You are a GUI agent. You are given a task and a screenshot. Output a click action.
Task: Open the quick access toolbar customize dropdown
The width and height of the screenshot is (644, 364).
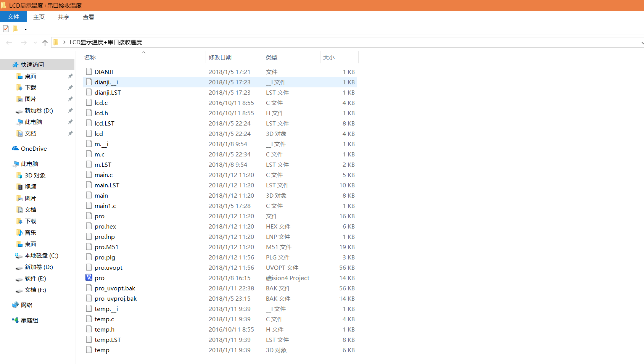(x=26, y=29)
